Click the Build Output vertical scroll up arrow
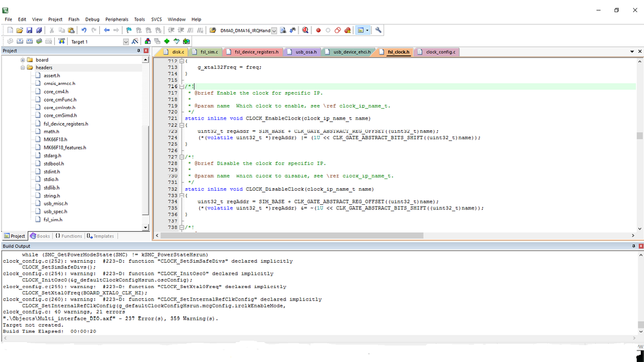 pos(640,255)
